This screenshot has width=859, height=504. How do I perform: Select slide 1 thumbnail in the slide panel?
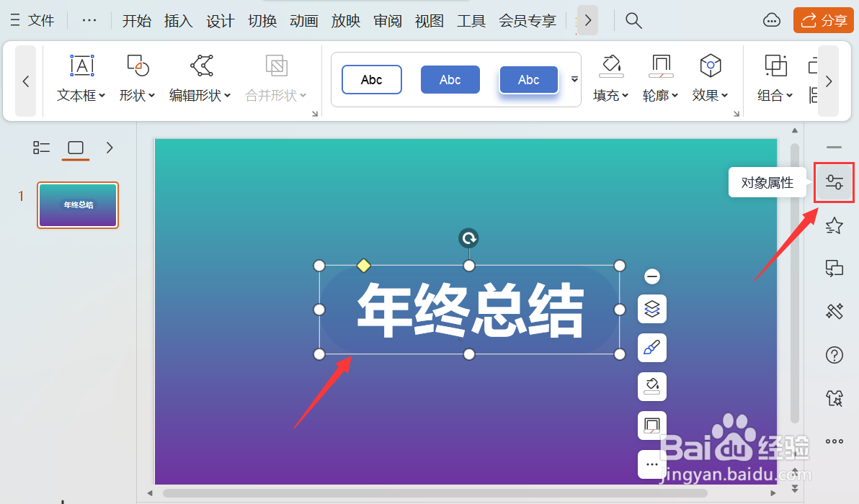pos(77,204)
